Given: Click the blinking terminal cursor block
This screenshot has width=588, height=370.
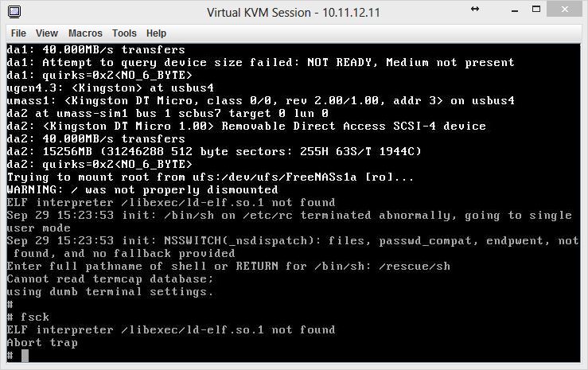Looking at the screenshot, I should point(25,355).
